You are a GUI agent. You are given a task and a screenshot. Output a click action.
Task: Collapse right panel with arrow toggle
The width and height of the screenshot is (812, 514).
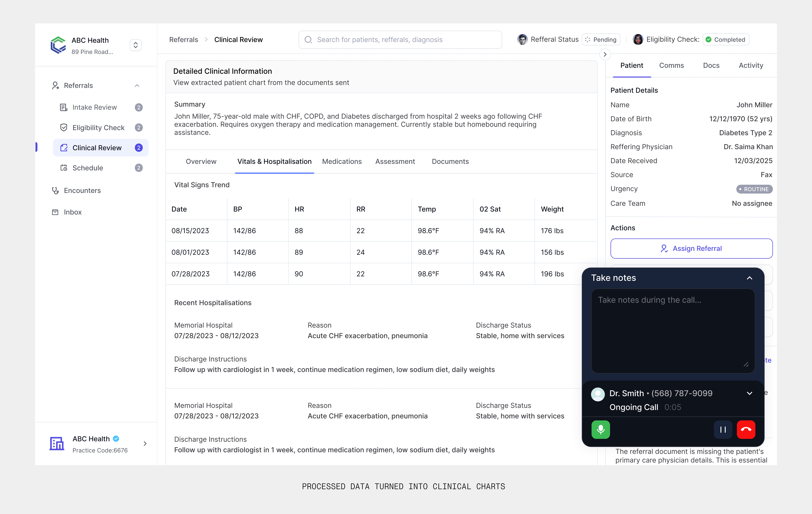coord(605,54)
